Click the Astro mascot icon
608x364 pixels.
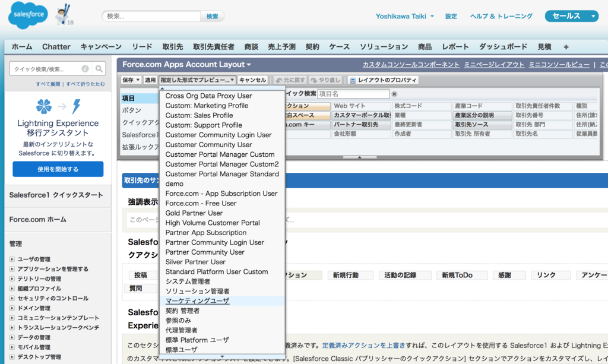tap(63, 14)
